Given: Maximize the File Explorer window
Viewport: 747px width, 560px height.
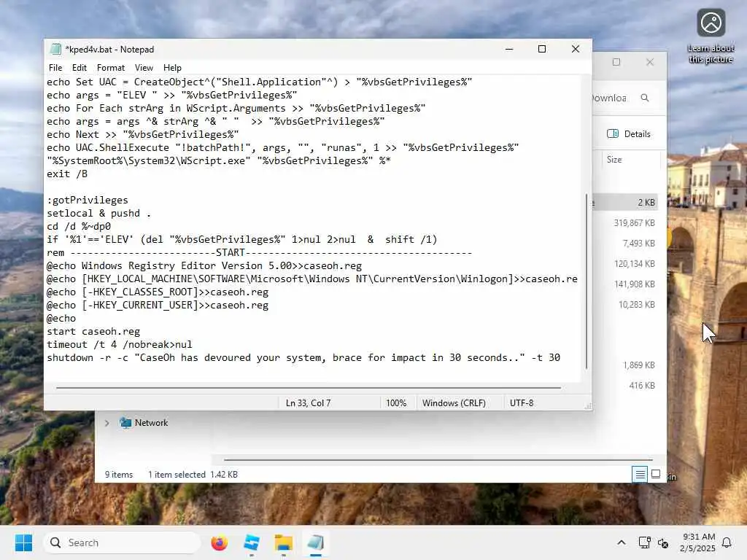Looking at the screenshot, I should pyautogui.click(x=616, y=62).
